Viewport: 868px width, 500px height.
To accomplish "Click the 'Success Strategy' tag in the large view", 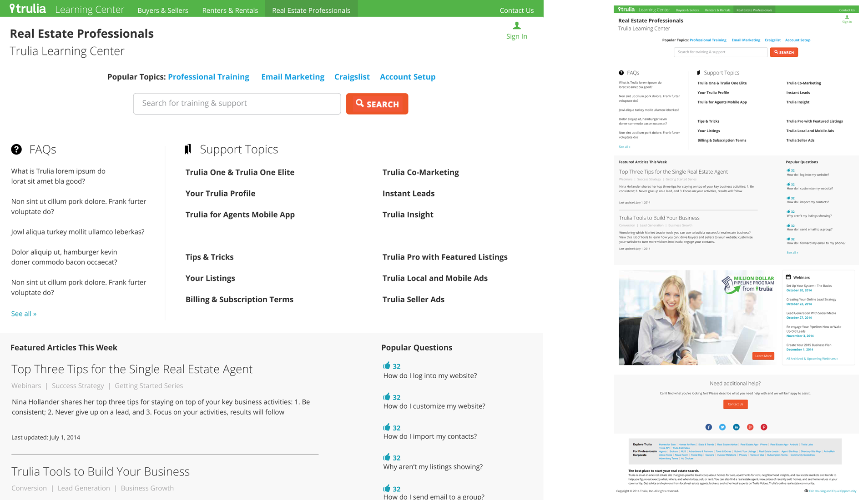I will (x=78, y=385).
